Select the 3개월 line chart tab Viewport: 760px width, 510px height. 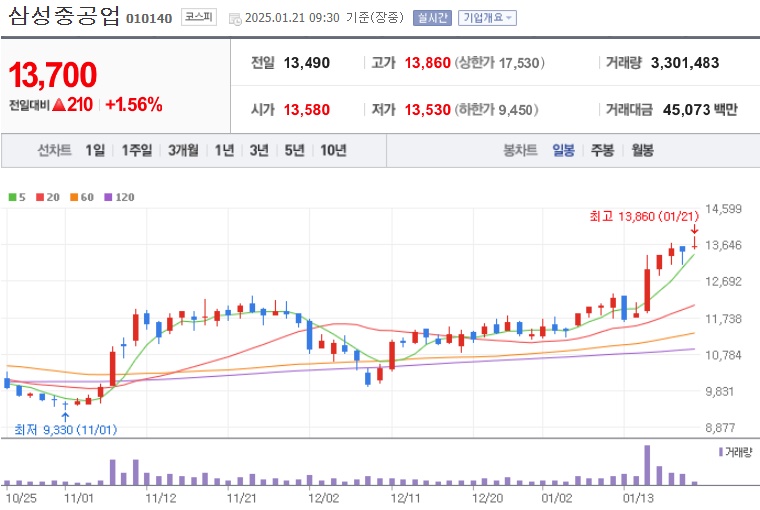tap(183, 150)
